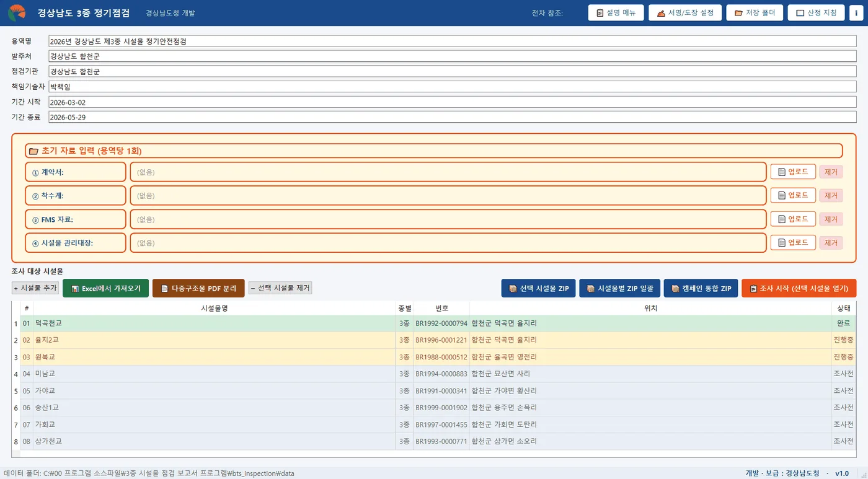Image resolution: width=868 pixels, height=479 pixels.
Task: Focus the 발주처 input field
Action: (x=453, y=56)
